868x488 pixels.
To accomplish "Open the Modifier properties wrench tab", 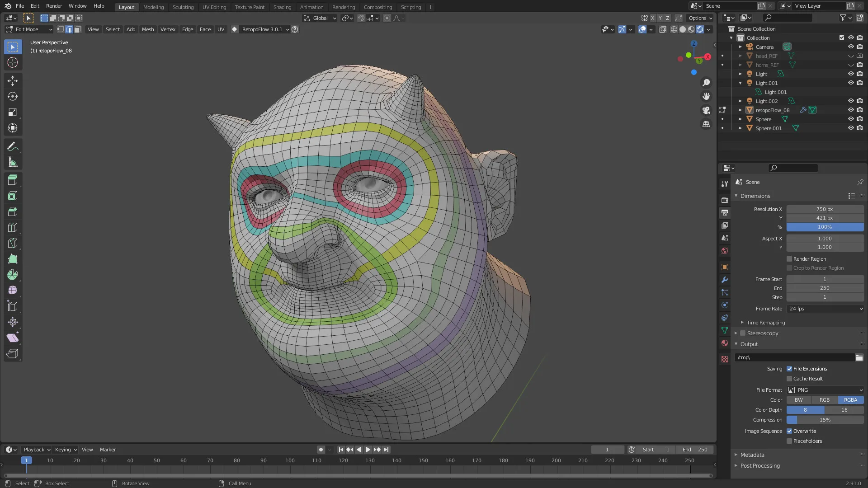I will click(725, 280).
